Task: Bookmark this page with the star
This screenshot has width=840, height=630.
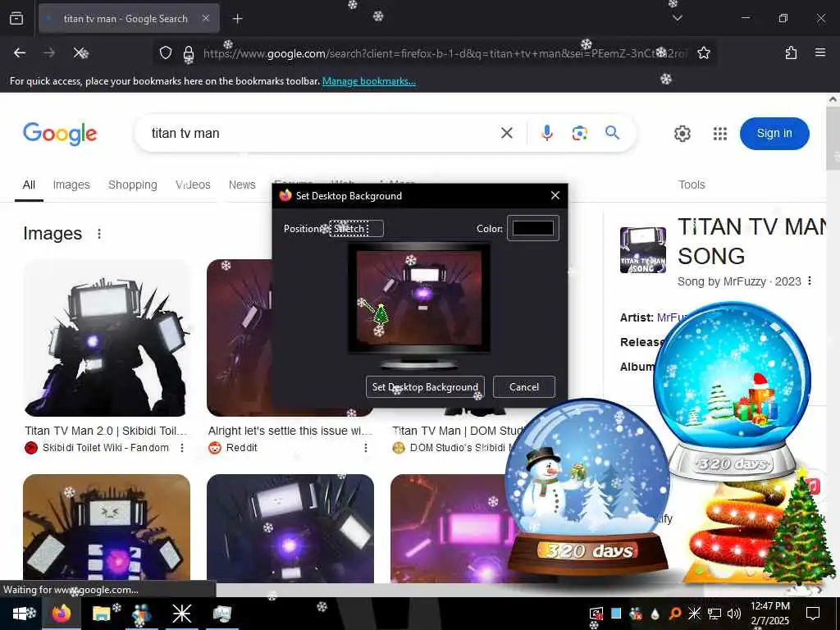Action: pos(703,52)
